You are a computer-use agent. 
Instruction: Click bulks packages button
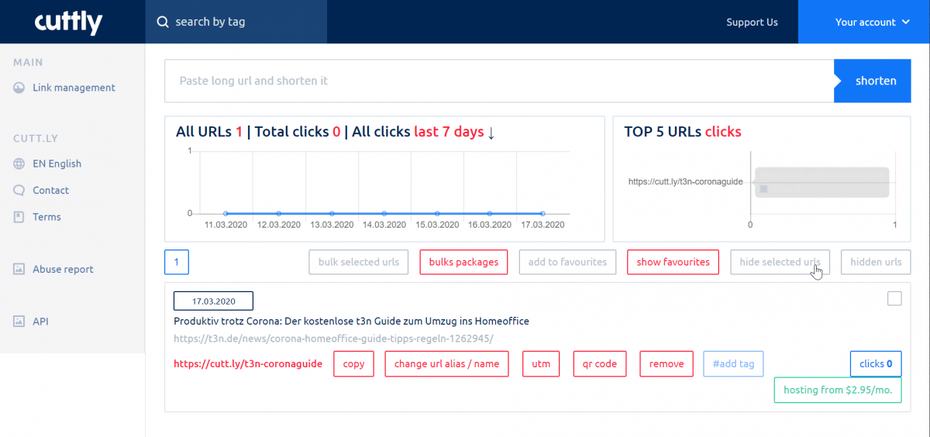pos(463,262)
